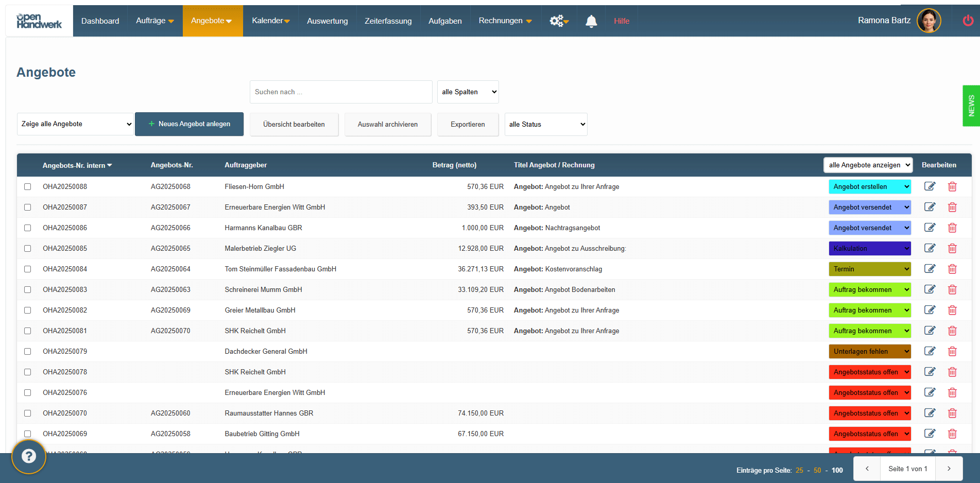Screen dimensions: 980x483
Task: Edit offer OHA20250088 with pencil icon
Action: point(930,186)
